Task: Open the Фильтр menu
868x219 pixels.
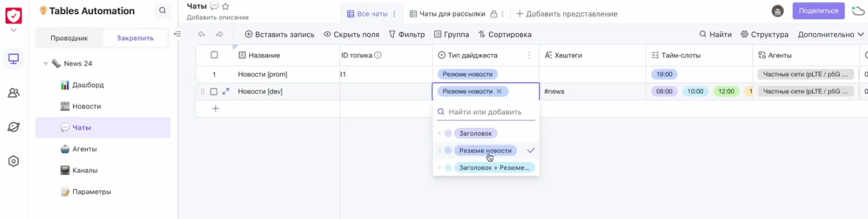Action: [x=407, y=34]
